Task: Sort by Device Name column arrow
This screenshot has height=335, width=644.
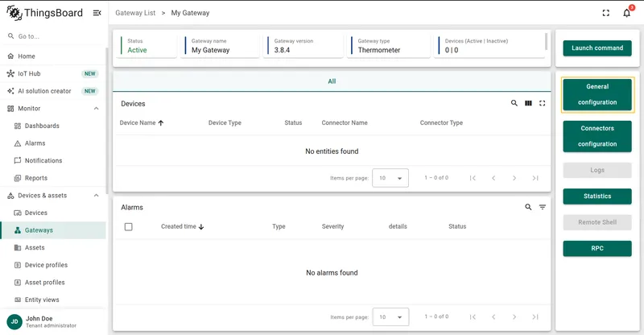Action: (161, 123)
